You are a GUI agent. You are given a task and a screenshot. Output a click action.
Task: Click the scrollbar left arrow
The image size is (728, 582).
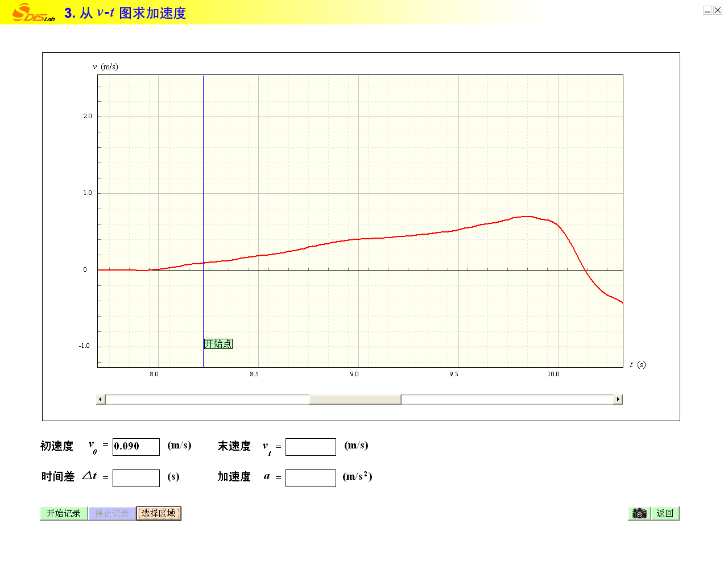point(101,400)
